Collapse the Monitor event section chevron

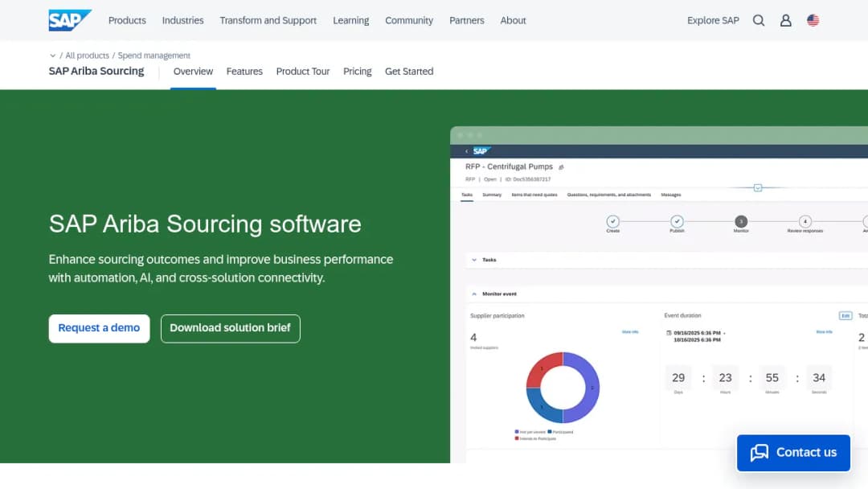[474, 294]
